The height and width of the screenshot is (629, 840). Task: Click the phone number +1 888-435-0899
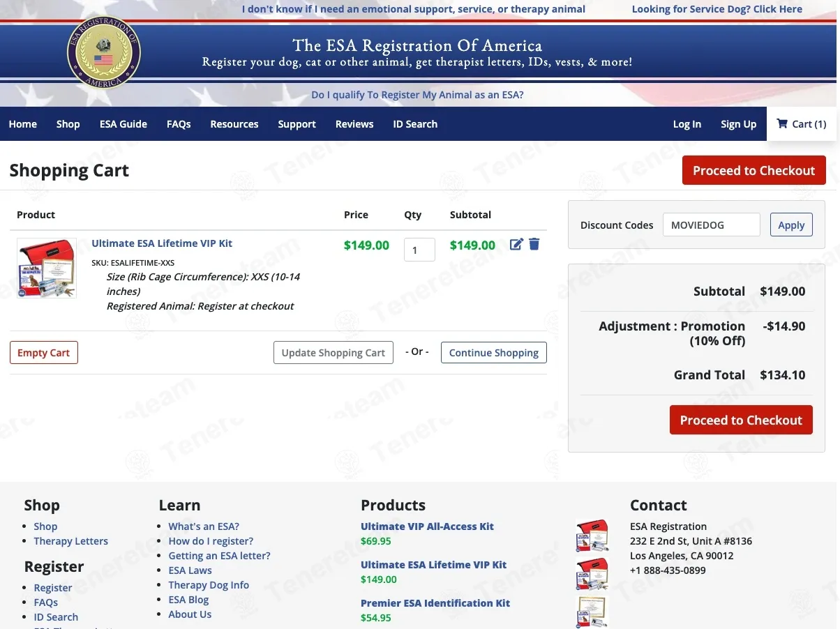(668, 570)
